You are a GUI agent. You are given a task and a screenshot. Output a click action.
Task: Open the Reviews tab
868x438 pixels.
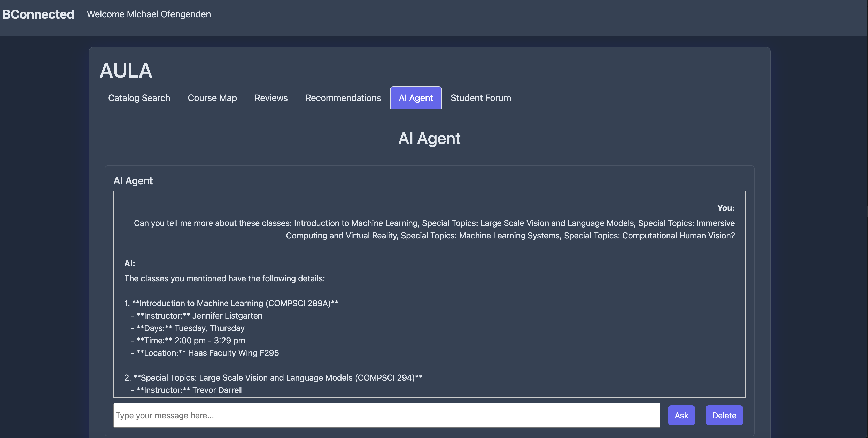coord(271,98)
